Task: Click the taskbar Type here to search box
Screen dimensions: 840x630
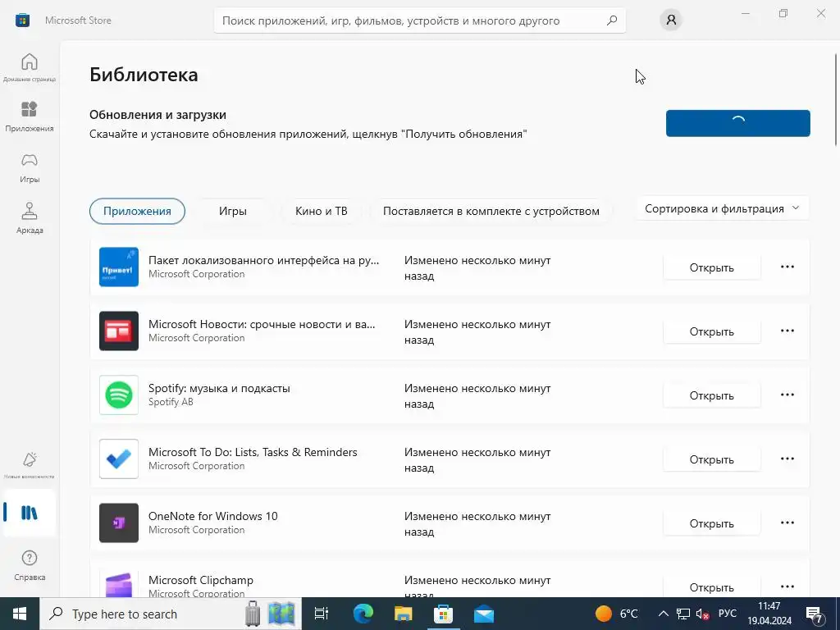Action: pos(171,614)
